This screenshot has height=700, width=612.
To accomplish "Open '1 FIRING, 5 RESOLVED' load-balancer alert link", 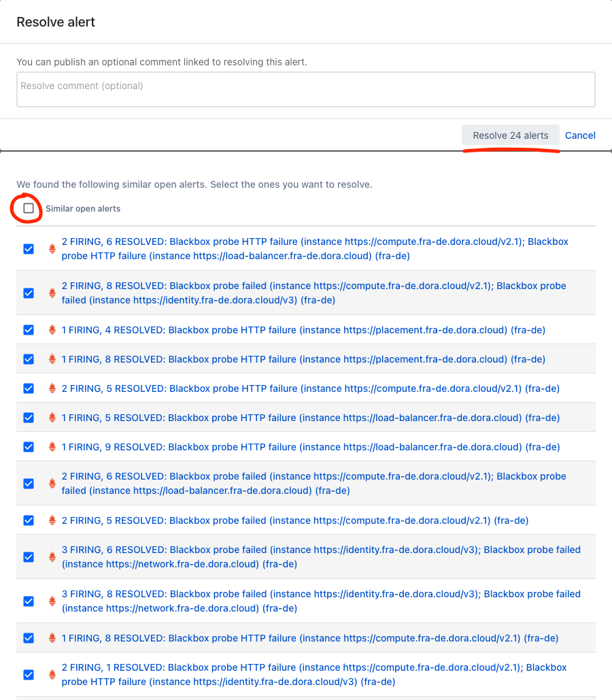I will point(311,418).
